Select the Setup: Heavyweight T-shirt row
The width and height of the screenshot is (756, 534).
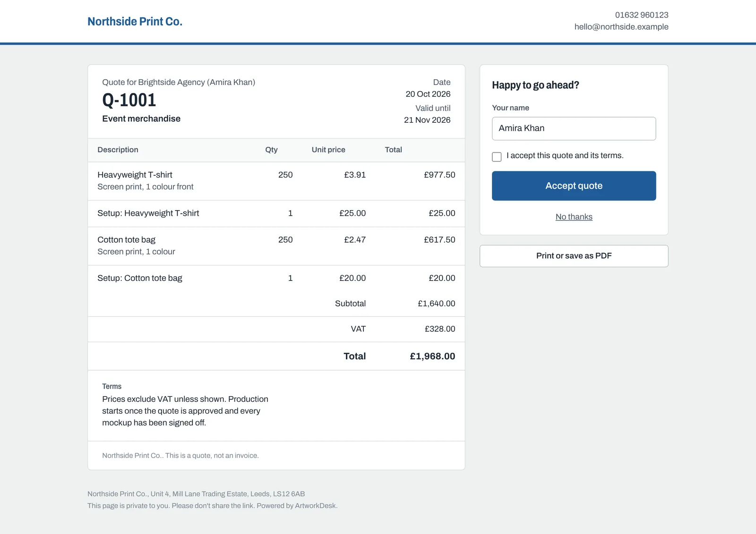(276, 213)
